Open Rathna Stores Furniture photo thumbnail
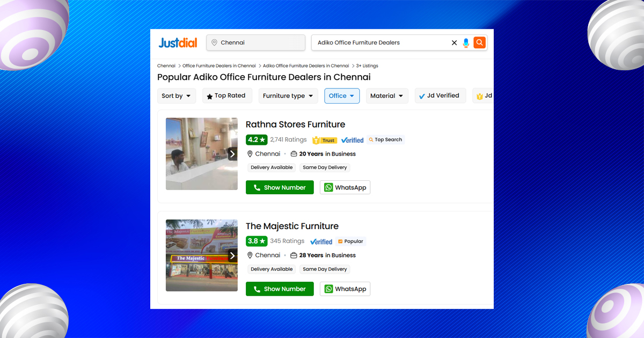 click(202, 154)
